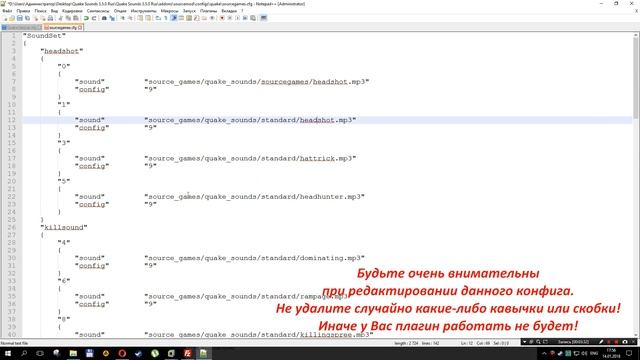Close the sourcegames.cfg tab
Viewport: 640px width, 360px height.
[x=80, y=27]
